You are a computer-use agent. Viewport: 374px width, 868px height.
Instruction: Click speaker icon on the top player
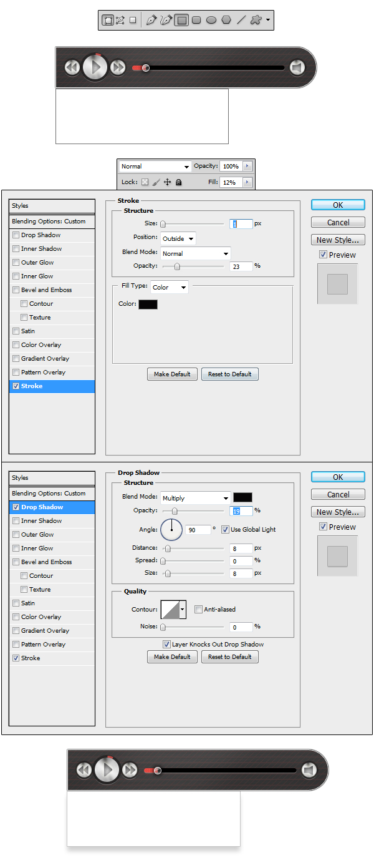point(297,67)
